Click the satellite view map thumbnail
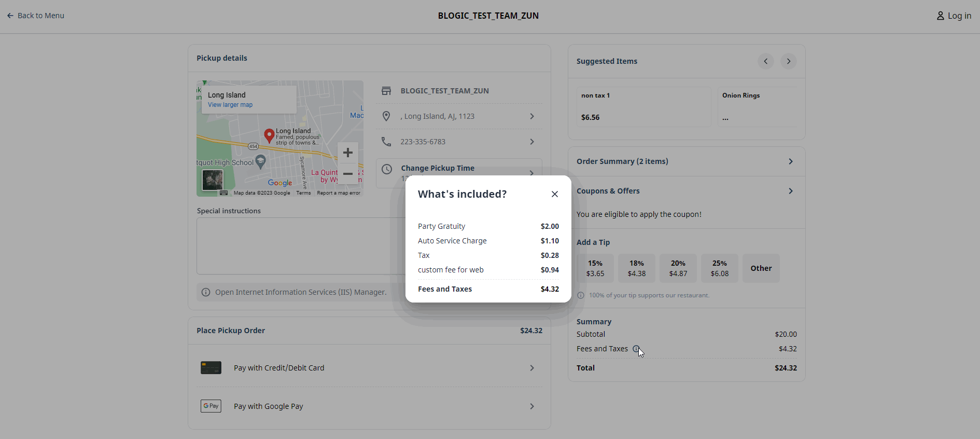This screenshot has width=980, height=439. [213, 180]
